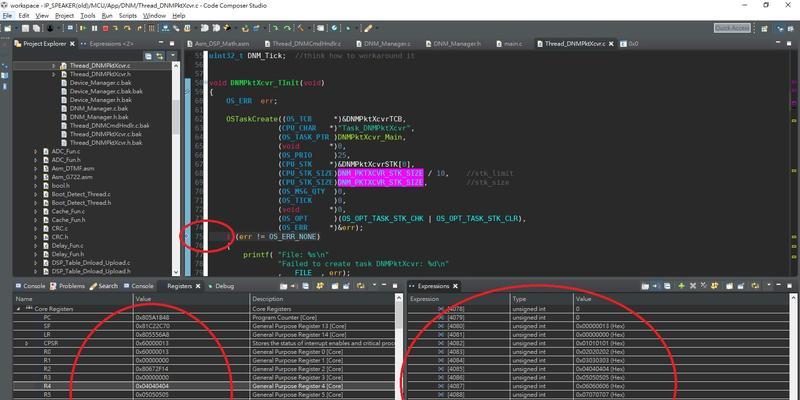Open the Scripts menu

pyautogui.click(x=128, y=16)
